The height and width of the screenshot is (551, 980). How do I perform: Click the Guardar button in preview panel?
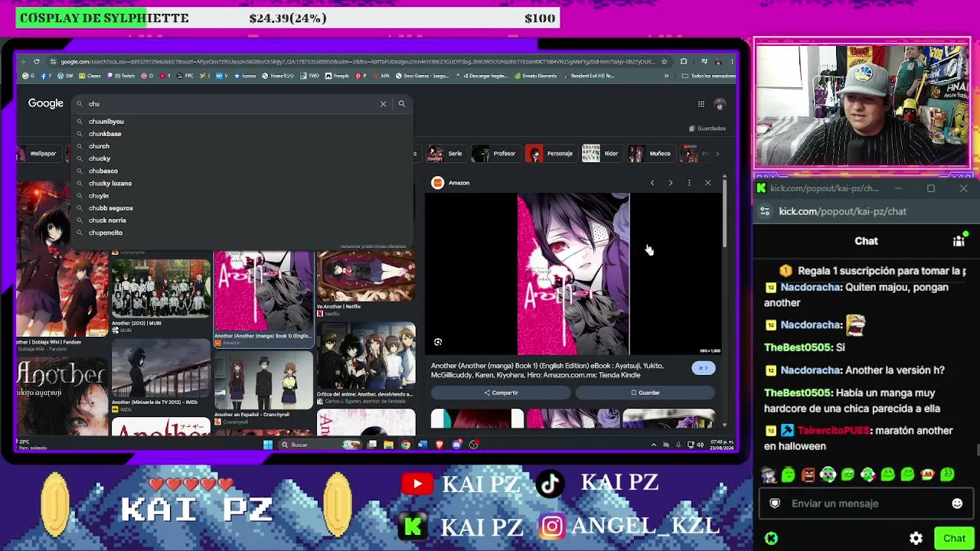click(x=645, y=393)
